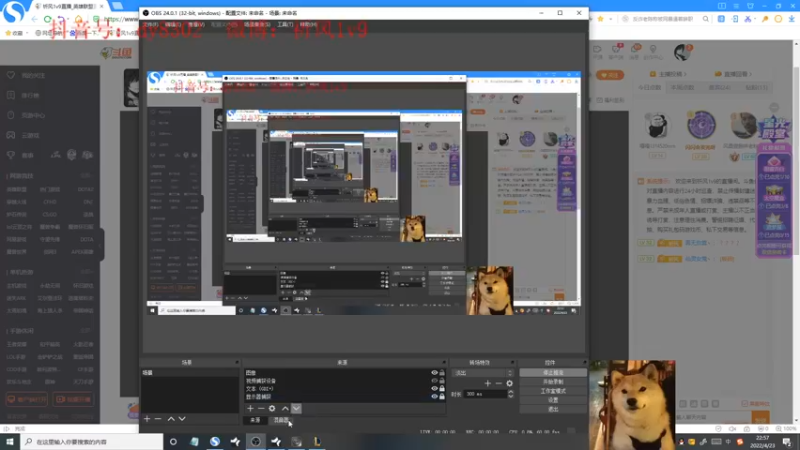The width and height of the screenshot is (800, 450).
Task: Click the 退出 exit button in controls
Action: pos(553,409)
